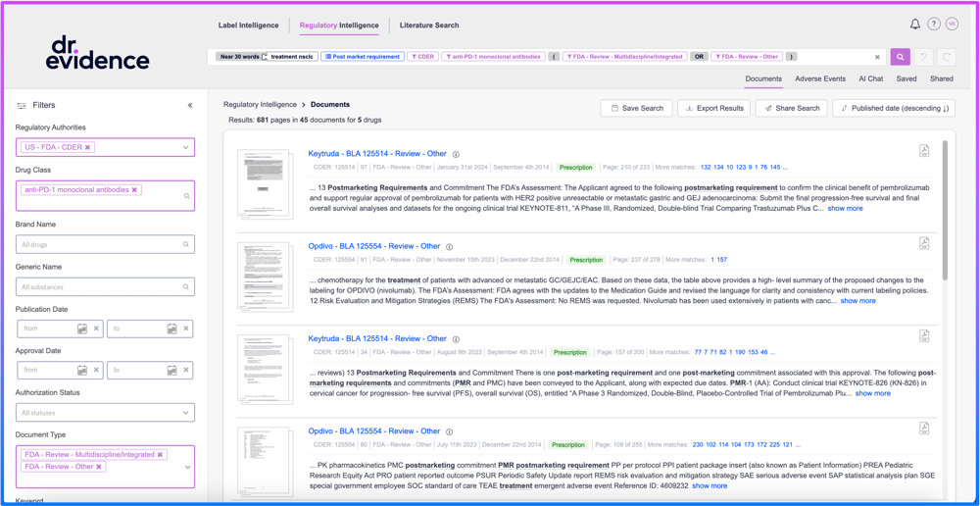Click the Export Results button

(713, 108)
